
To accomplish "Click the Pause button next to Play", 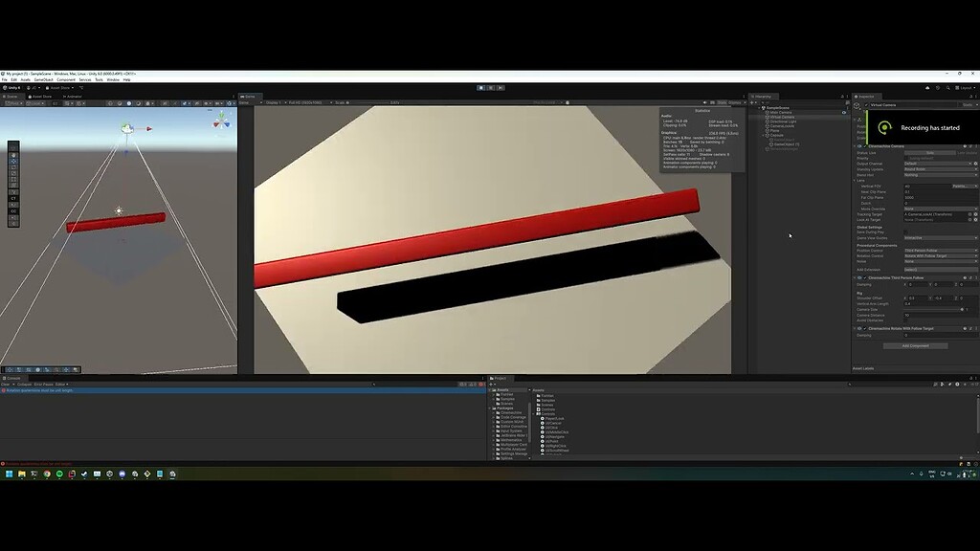I will click(490, 88).
